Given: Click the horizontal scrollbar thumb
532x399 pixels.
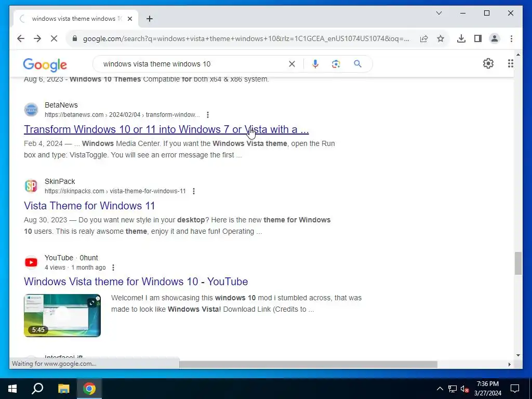Looking at the screenshot, I should click(308, 364).
